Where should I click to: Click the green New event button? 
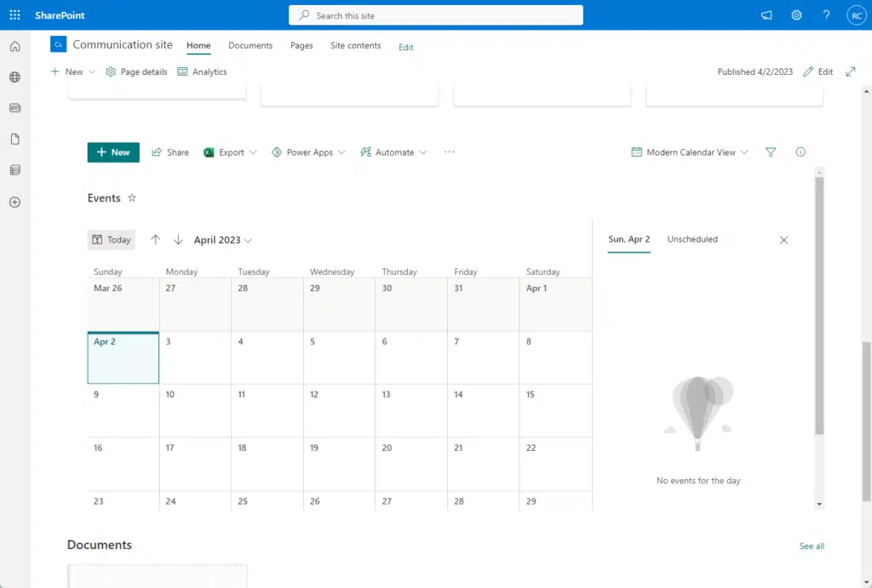pyautogui.click(x=113, y=152)
